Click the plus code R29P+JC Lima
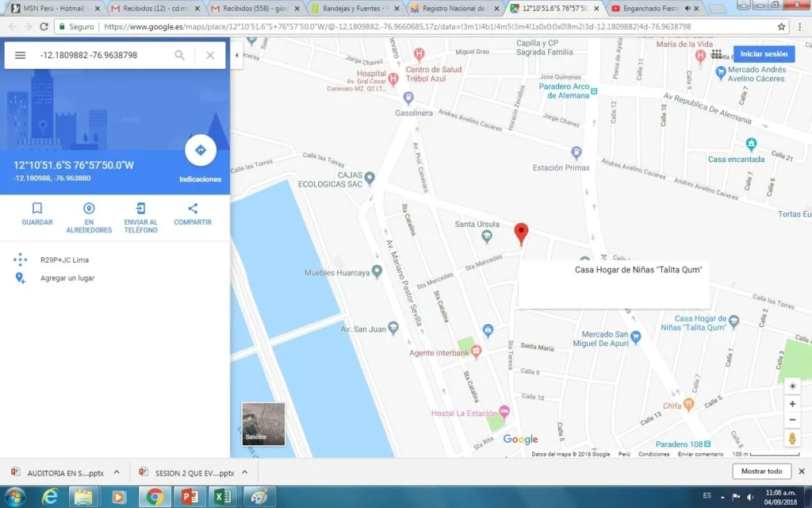812x508 pixels. (65, 260)
